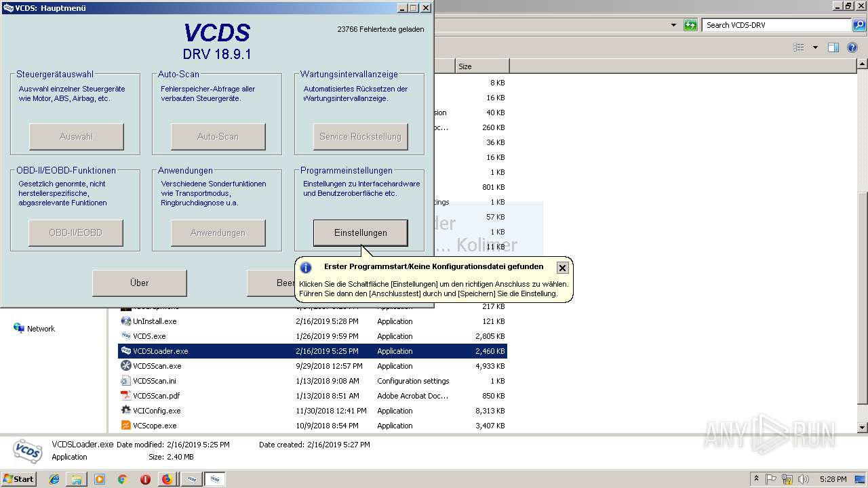Select the UnInstall.exe file name
Viewport: 868px width, 488px height.
coord(155,321)
